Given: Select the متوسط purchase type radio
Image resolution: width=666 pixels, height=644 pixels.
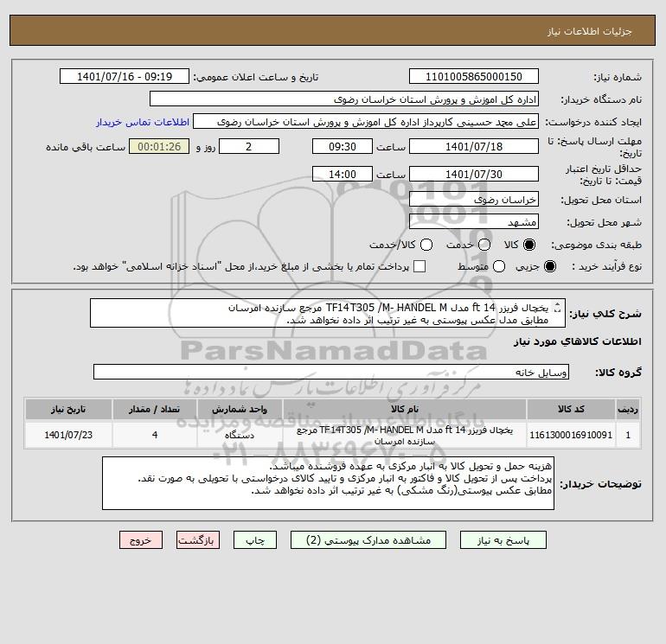Looking at the screenshot, I should [x=499, y=266].
